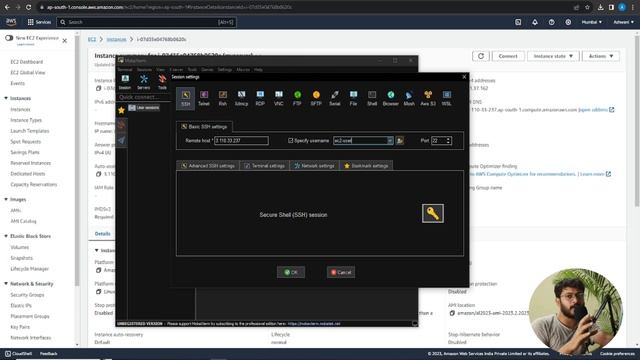Screen dimensions: 640x360
Task: Select the FTP session type icon
Action: pyautogui.click(x=297, y=98)
